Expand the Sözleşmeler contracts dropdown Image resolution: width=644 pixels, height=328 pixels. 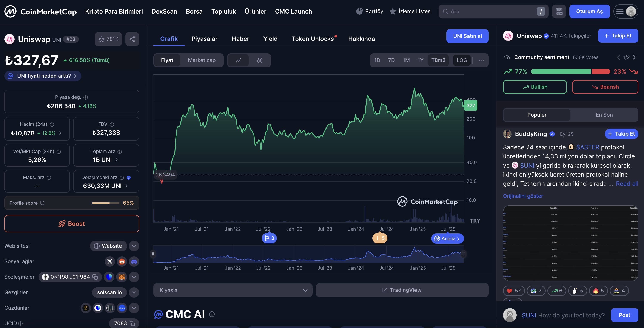tap(134, 277)
